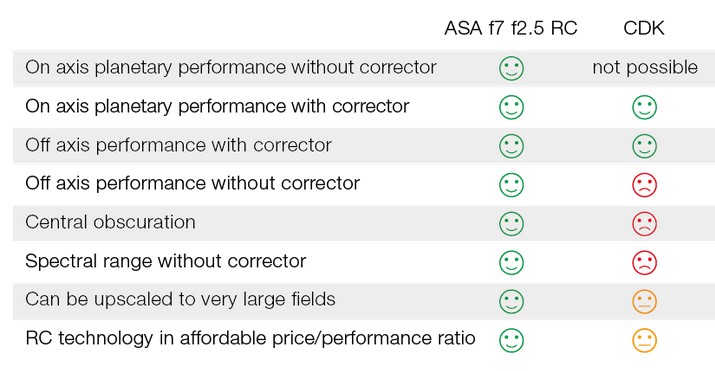This screenshot has width=715, height=371.
Task: Click 'Can be upscaled to very large fields' label
Action: click(x=180, y=299)
